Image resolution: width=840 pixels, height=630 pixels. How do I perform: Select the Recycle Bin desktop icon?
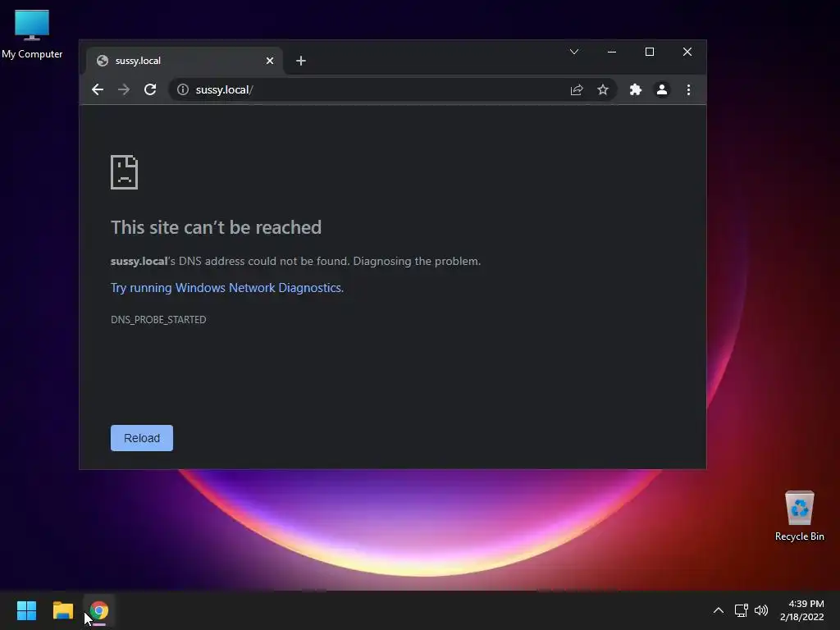pyautogui.click(x=799, y=517)
